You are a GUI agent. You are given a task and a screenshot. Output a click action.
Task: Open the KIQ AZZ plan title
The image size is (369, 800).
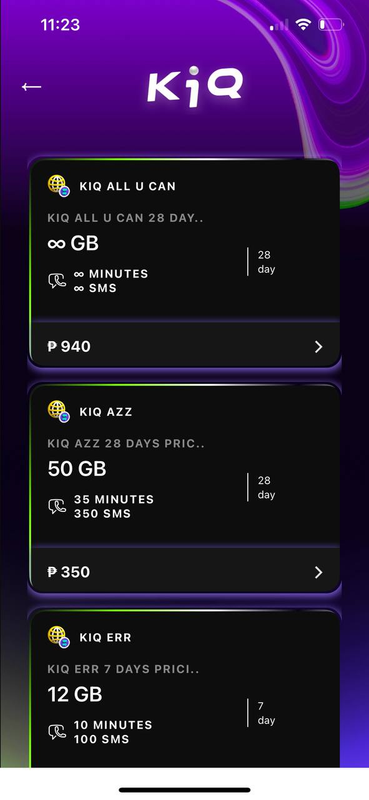(106, 412)
